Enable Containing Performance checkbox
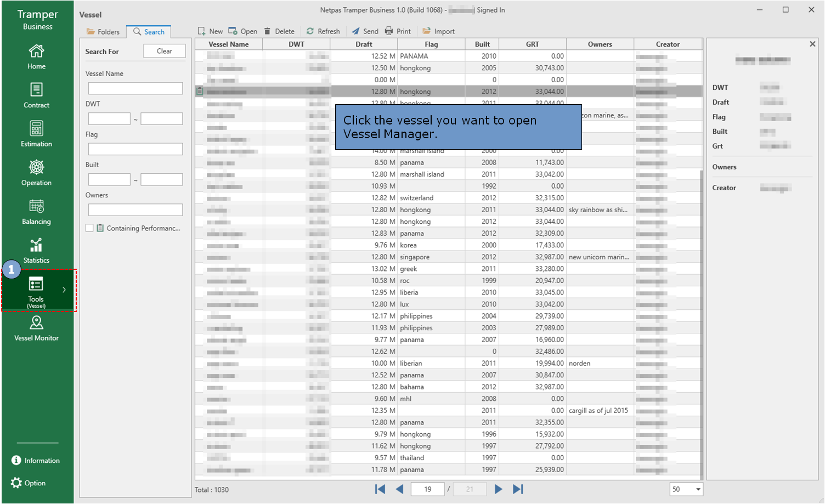 tap(89, 228)
